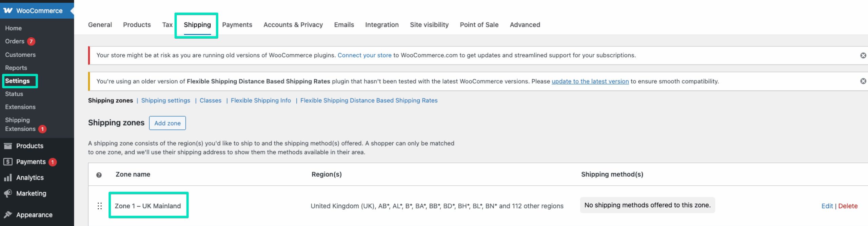Dismiss the old plugin versions risk notice
The image size is (868, 226).
tap(863, 55)
